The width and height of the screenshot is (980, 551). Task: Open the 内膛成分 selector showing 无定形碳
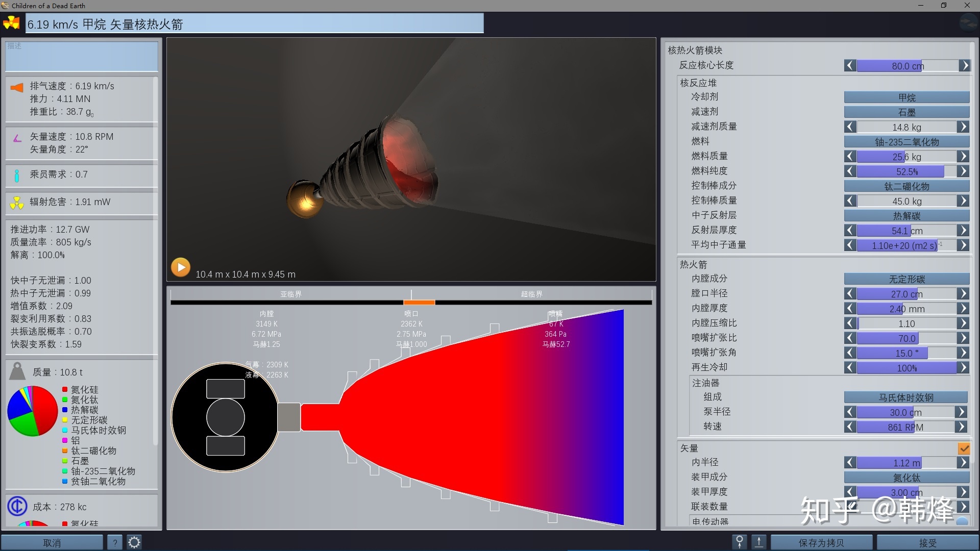click(x=906, y=279)
